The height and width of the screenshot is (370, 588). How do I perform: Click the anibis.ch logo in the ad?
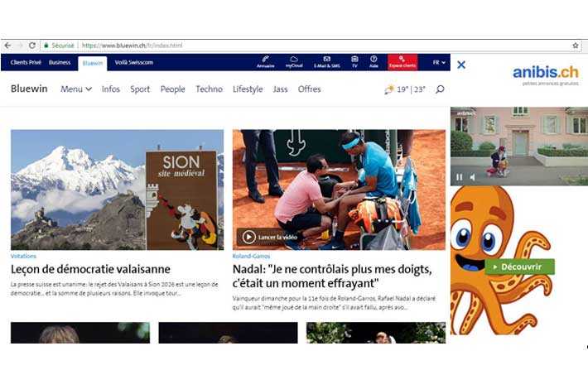point(546,74)
